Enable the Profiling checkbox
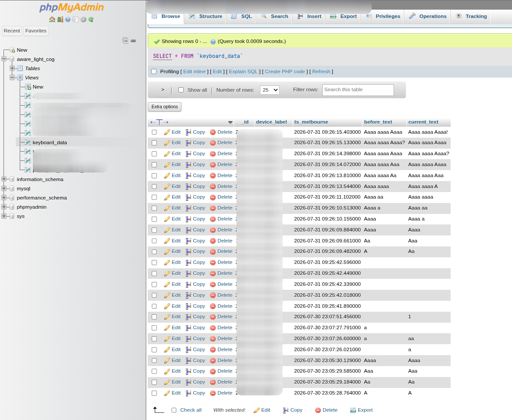 tap(154, 71)
